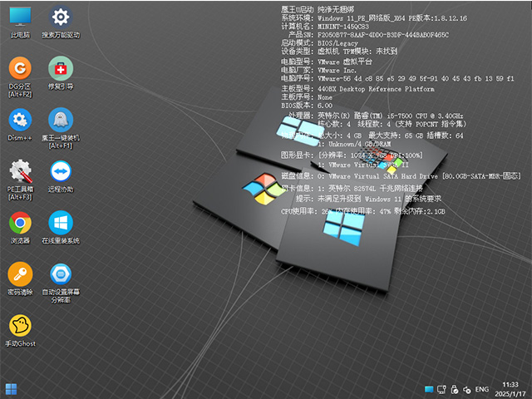
Task: Open the muted volume tray icon
Action: pyautogui.click(x=467, y=390)
